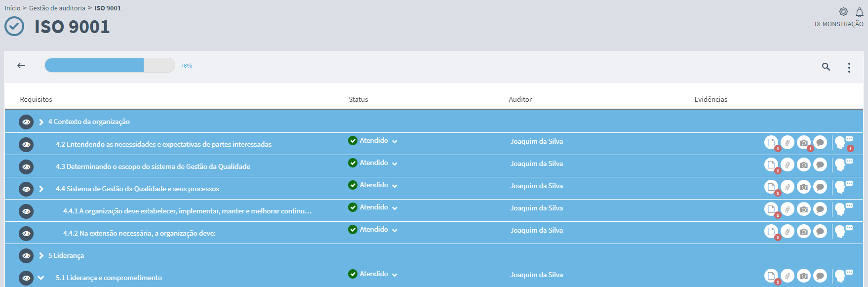Screen dimensions: 868x287
Task: Open attachment clip icon in row 4.2
Action: 788,142
